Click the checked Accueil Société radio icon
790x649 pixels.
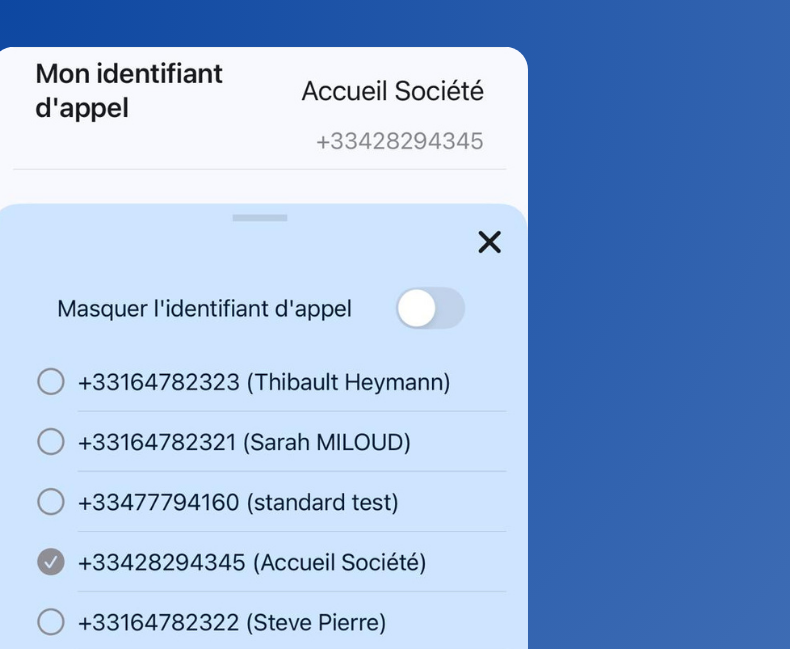tap(50, 562)
